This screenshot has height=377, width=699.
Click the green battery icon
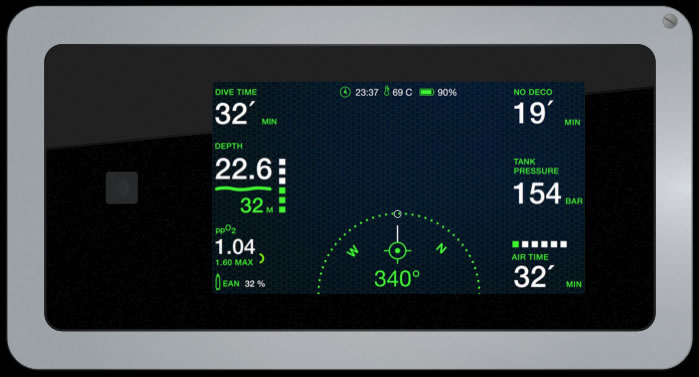tap(427, 92)
